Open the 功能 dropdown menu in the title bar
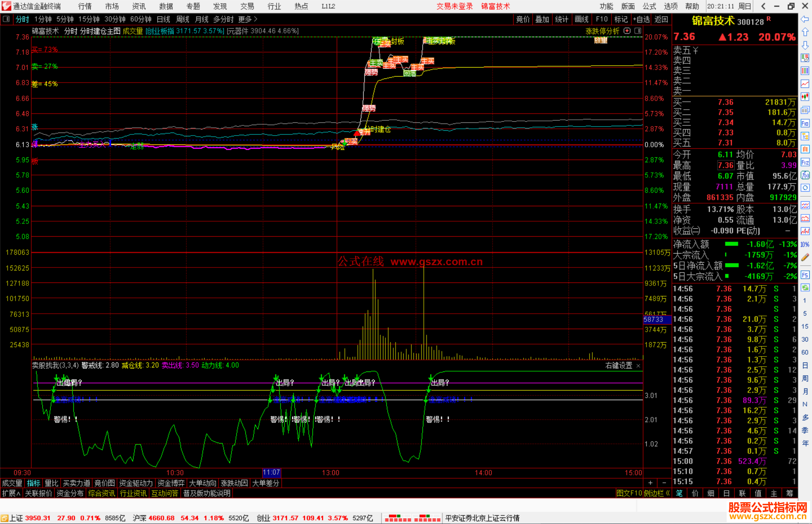 [606, 6]
